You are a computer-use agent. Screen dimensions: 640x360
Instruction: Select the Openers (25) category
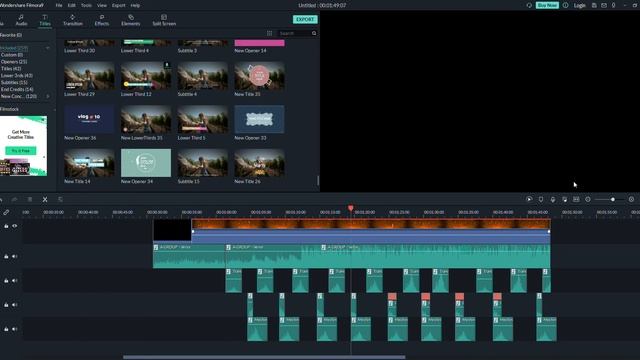click(x=14, y=62)
